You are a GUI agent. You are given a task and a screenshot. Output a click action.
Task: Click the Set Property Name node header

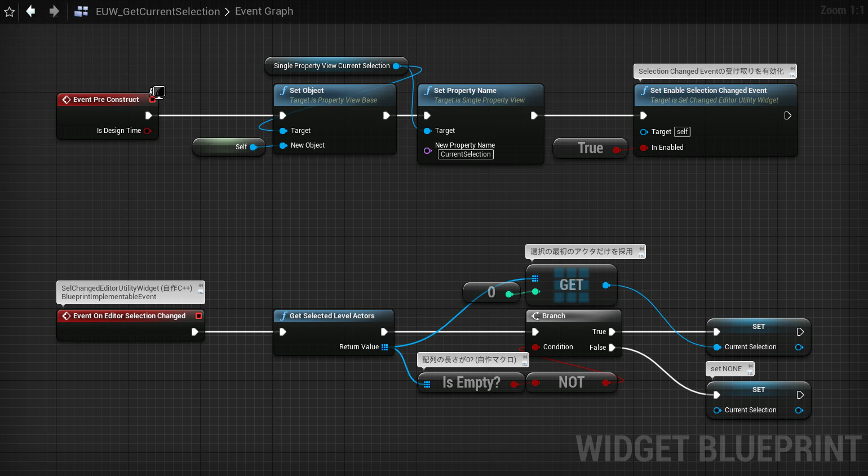pos(480,95)
